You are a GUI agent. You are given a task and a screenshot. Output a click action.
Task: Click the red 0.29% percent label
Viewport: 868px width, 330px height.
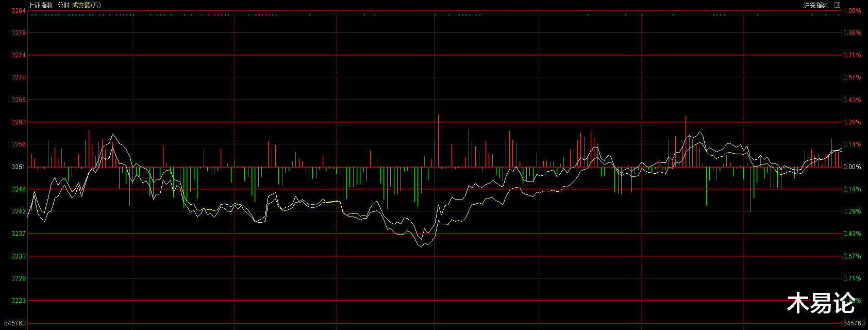coord(852,122)
